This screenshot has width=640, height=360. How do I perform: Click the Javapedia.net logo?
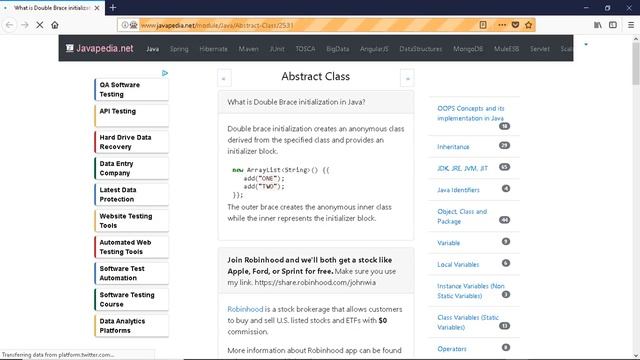(100, 48)
